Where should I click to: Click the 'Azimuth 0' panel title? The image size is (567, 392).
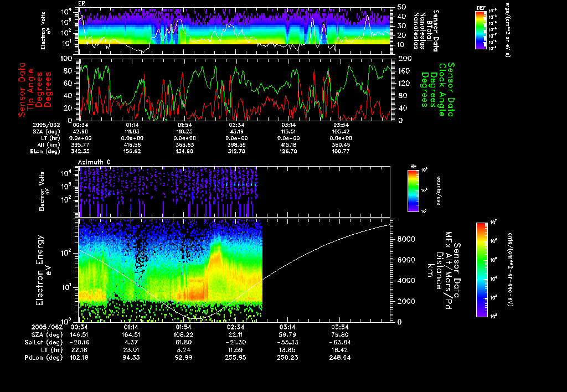pos(94,162)
